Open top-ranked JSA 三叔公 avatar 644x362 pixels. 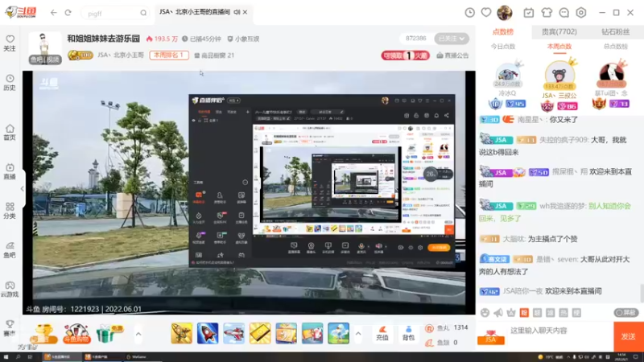pyautogui.click(x=559, y=75)
